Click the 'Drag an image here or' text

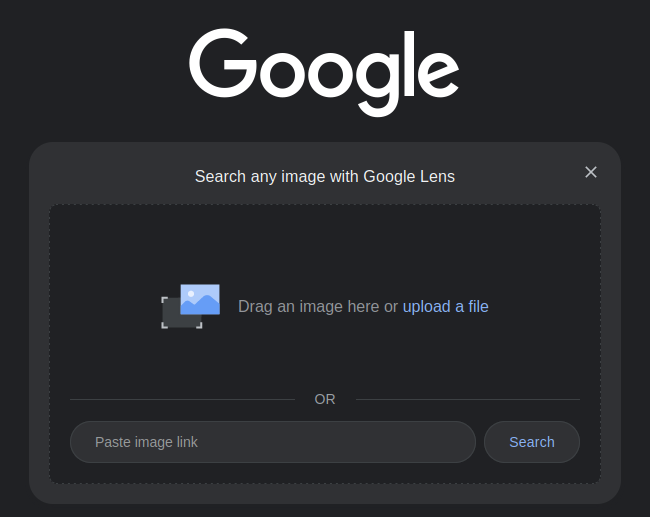click(318, 307)
